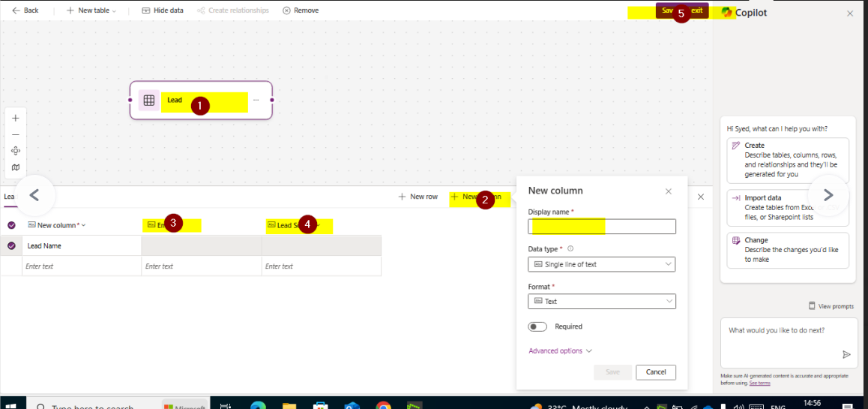Go back using the Back arrow
Image resolution: width=868 pixels, height=409 pixels.
coord(25,11)
